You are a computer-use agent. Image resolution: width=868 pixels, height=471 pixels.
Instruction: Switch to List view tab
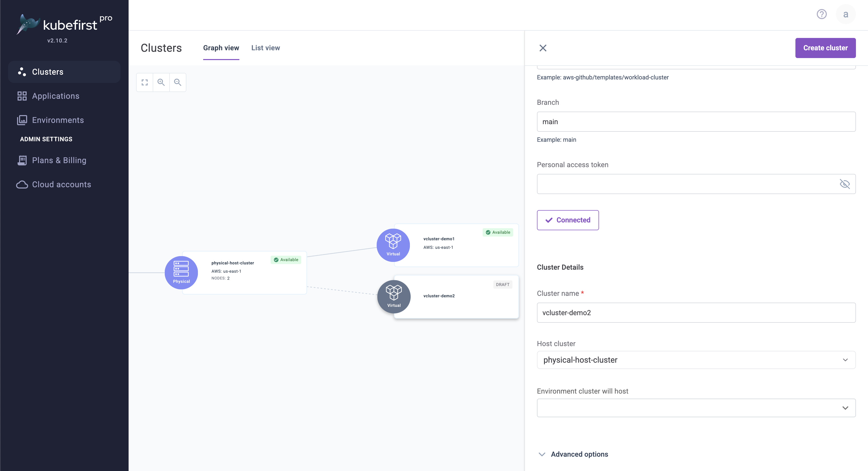265,48
